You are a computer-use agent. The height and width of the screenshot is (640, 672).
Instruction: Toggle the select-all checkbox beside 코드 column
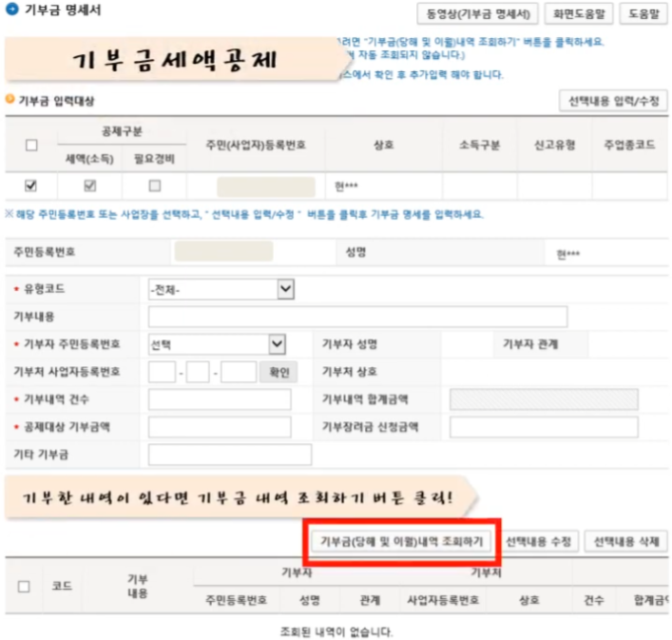24,587
